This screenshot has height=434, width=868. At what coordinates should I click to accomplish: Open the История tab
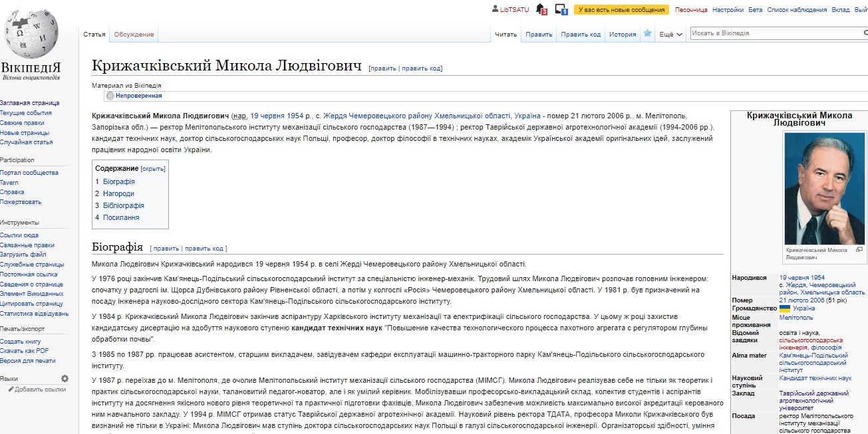click(623, 35)
